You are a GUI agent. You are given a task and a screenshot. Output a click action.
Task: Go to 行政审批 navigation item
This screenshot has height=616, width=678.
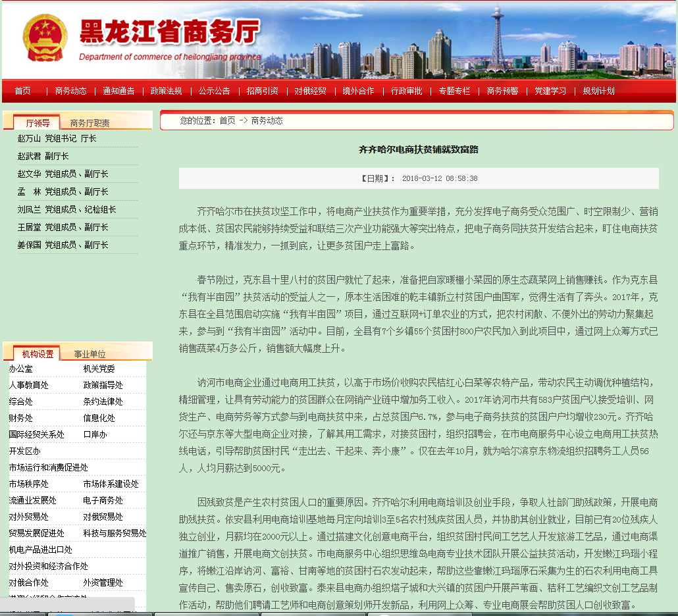[406, 91]
